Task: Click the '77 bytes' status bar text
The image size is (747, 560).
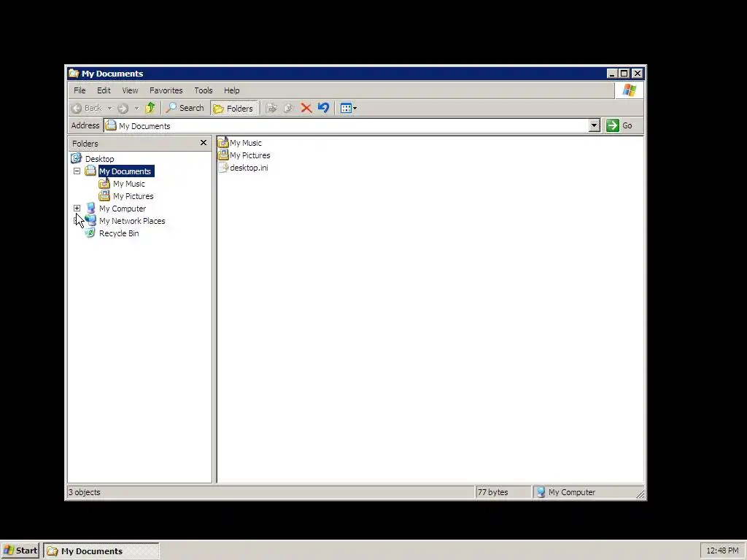Action: (x=493, y=492)
